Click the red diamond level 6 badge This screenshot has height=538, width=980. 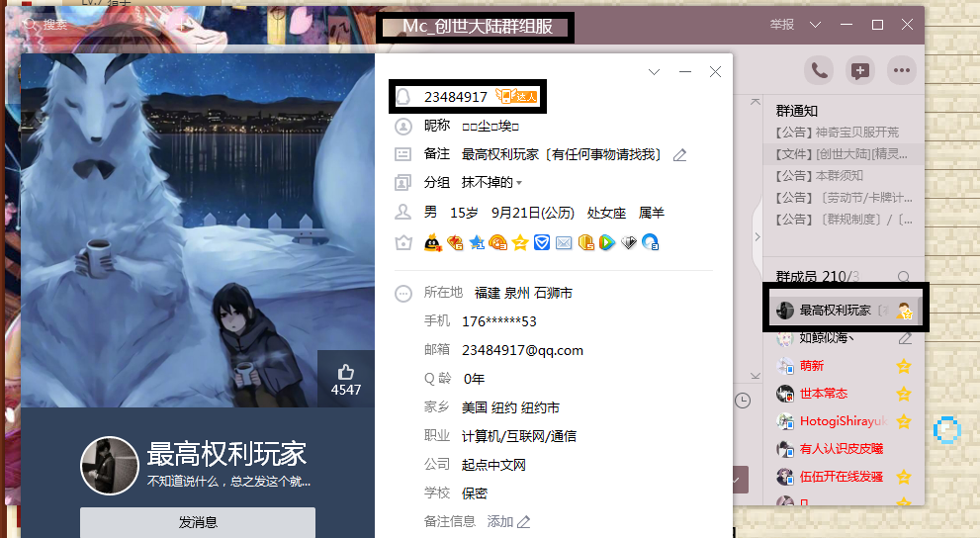[x=455, y=242]
